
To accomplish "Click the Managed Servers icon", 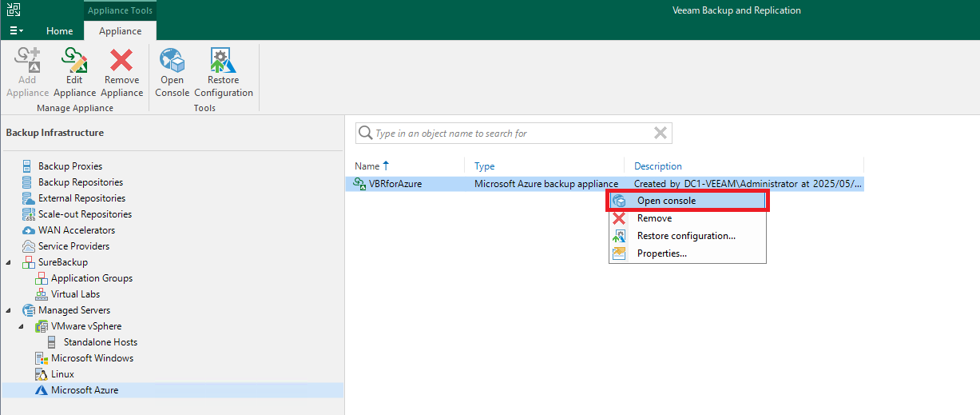I will 27,310.
